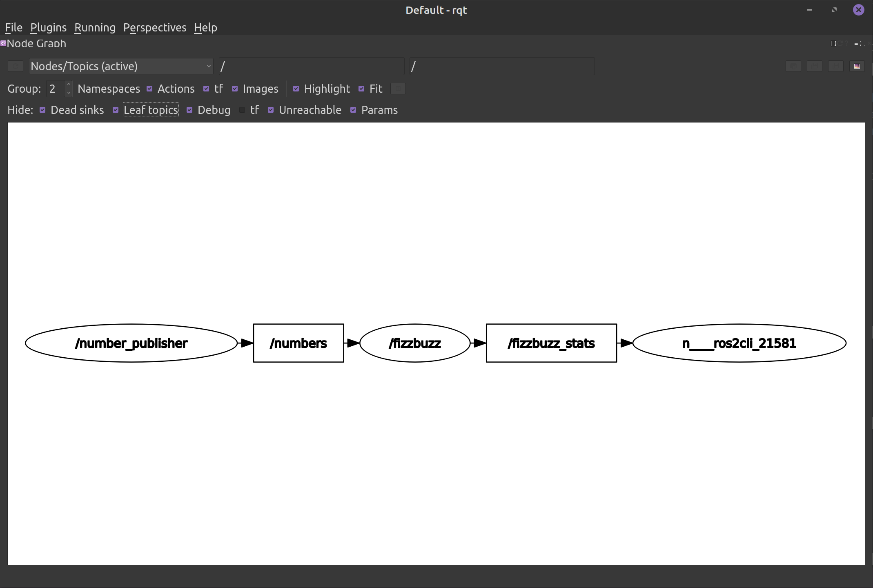Open the Nodes/Topics (active) dropdown
Viewport: 873px width, 588px height.
tap(121, 66)
